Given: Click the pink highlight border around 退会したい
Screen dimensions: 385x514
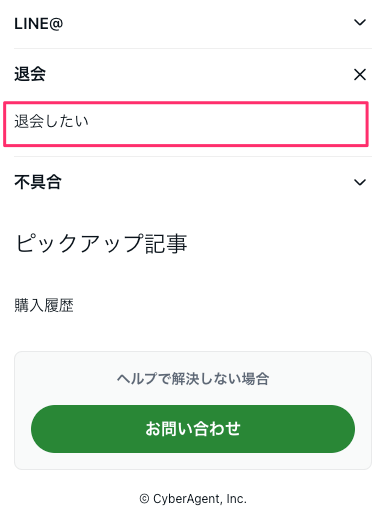Looking at the screenshot, I should (186, 103).
